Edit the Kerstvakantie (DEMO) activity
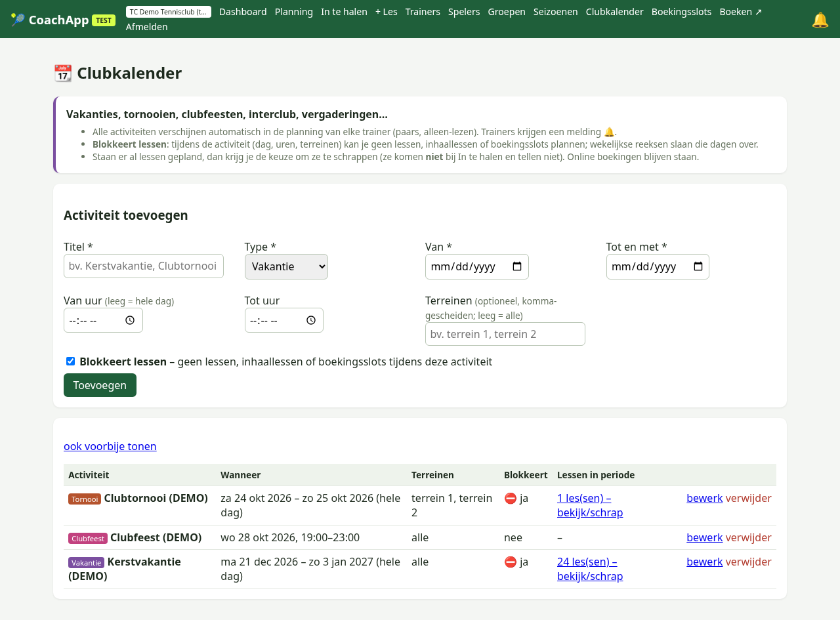Viewport: 840px width, 620px height. pos(705,562)
